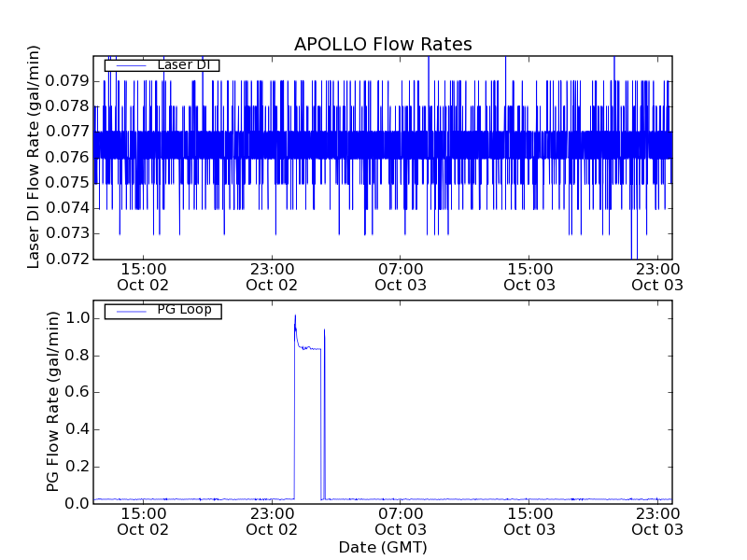Viewport: 747px width, 560px height.
Task: Select the 0.078 tick on the Laser DI axis
Action: pyautogui.click(x=67, y=106)
